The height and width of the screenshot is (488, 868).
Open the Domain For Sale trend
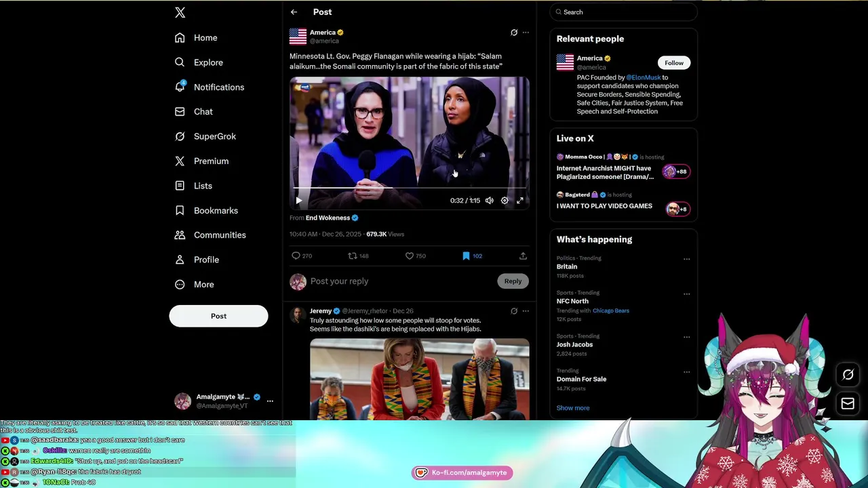(581, 380)
